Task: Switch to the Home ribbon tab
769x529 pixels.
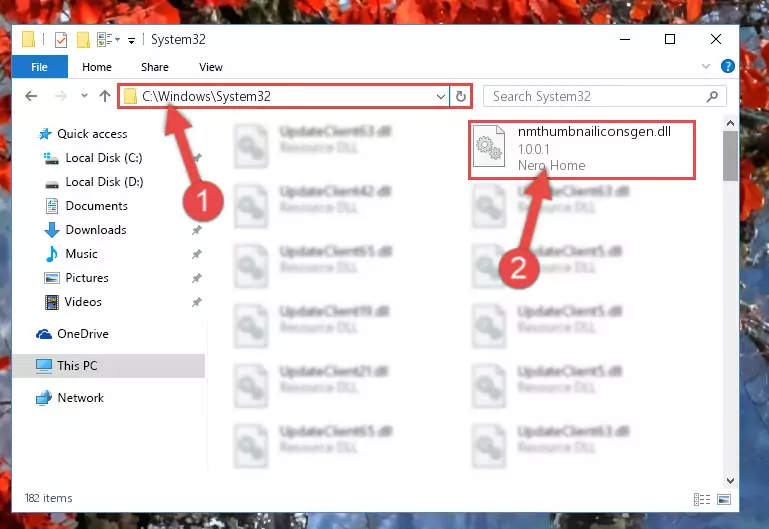Action: click(x=97, y=67)
